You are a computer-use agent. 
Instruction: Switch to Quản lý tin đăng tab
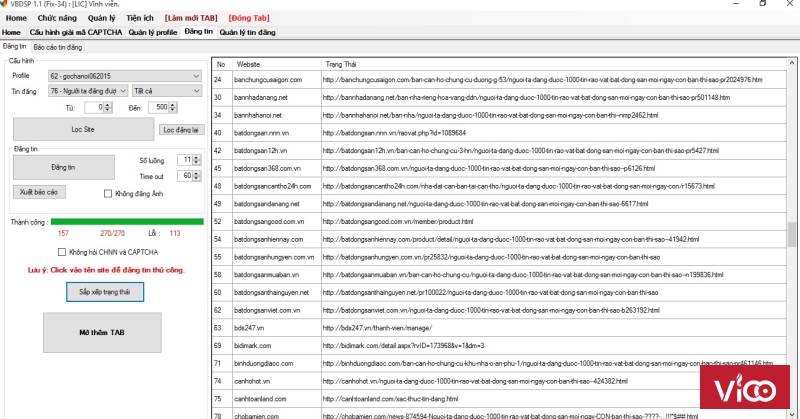[247, 32]
